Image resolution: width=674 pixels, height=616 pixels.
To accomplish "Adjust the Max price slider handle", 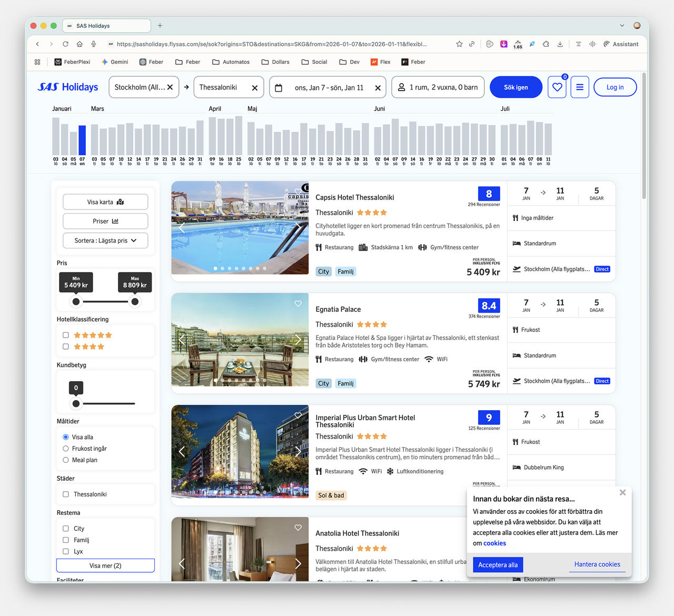I will pos(135,302).
